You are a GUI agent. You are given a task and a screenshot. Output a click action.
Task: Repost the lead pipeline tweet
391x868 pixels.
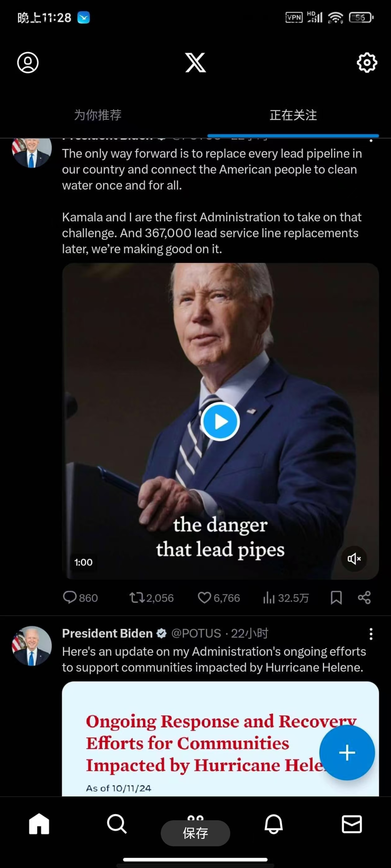point(137,598)
